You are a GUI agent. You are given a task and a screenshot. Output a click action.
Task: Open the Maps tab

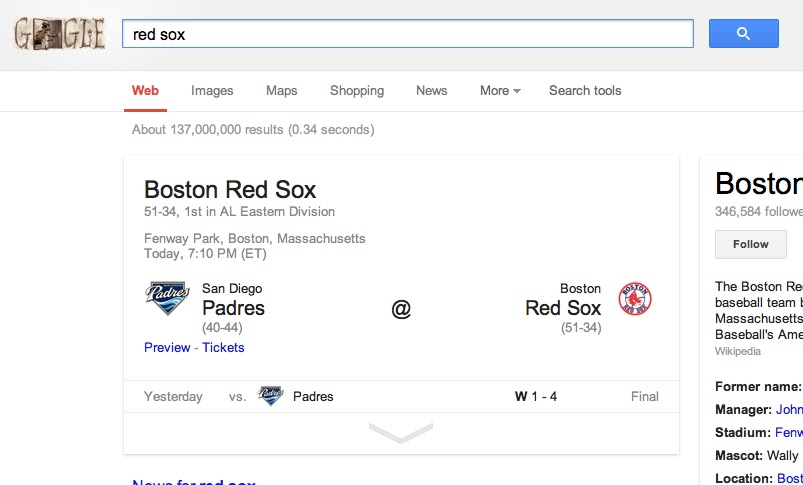point(282,91)
